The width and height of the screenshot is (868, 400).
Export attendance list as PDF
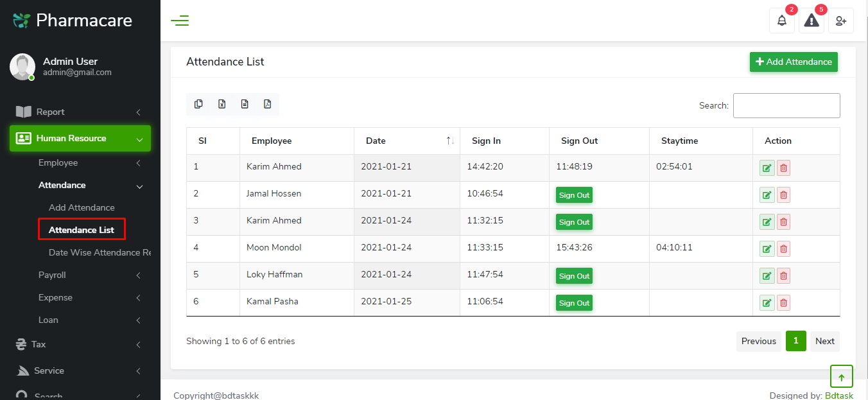268,104
